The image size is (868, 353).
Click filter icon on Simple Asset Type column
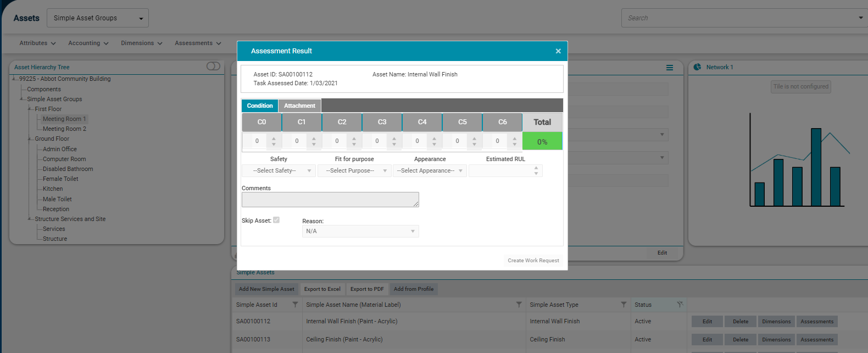[624, 305]
